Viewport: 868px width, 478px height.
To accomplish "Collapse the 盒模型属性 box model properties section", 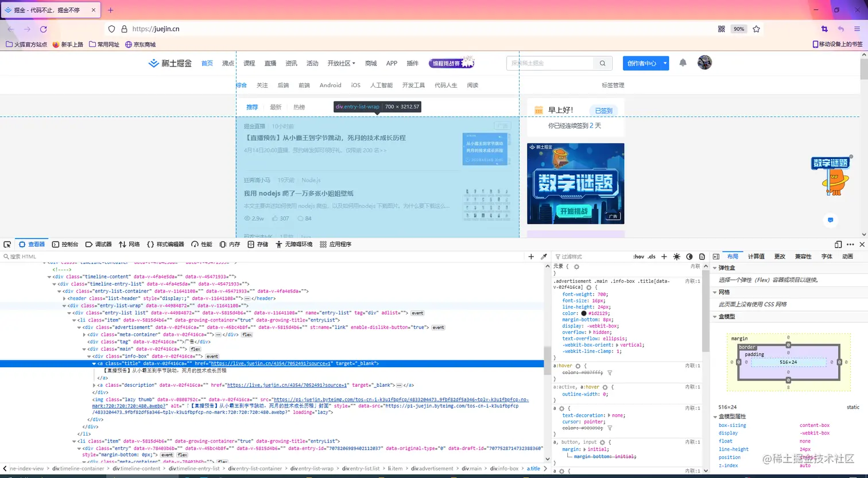I will [715, 417].
